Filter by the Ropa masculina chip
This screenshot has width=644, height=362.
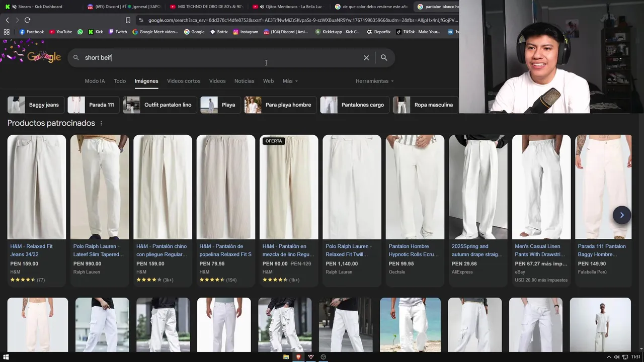tap(426, 105)
